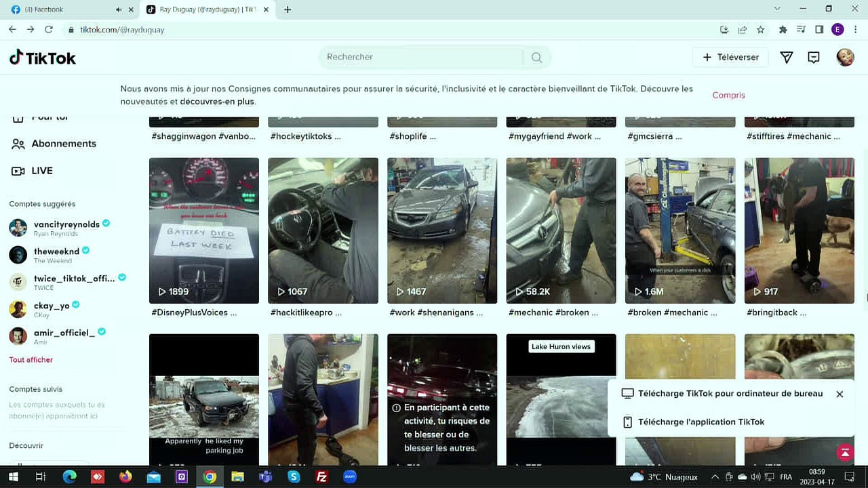Open the Chrome tab search dropdown arrow
This screenshot has height=488, width=868.
click(x=776, y=9)
